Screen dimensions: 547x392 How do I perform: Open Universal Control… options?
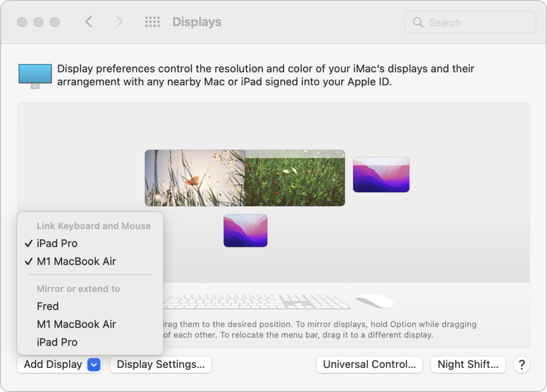click(370, 364)
